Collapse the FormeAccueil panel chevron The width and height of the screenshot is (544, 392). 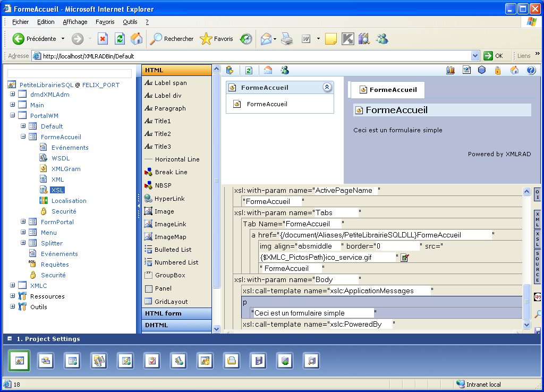point(327,88)
